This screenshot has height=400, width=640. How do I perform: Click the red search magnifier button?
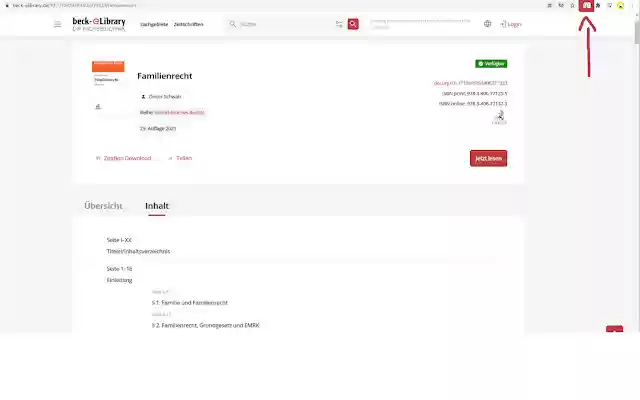tap(353, 24)
